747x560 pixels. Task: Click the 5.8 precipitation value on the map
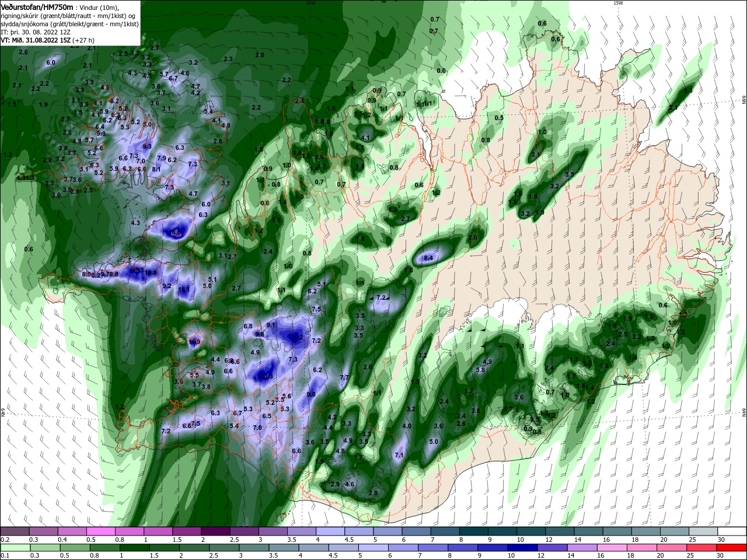(x=481, y=370)
